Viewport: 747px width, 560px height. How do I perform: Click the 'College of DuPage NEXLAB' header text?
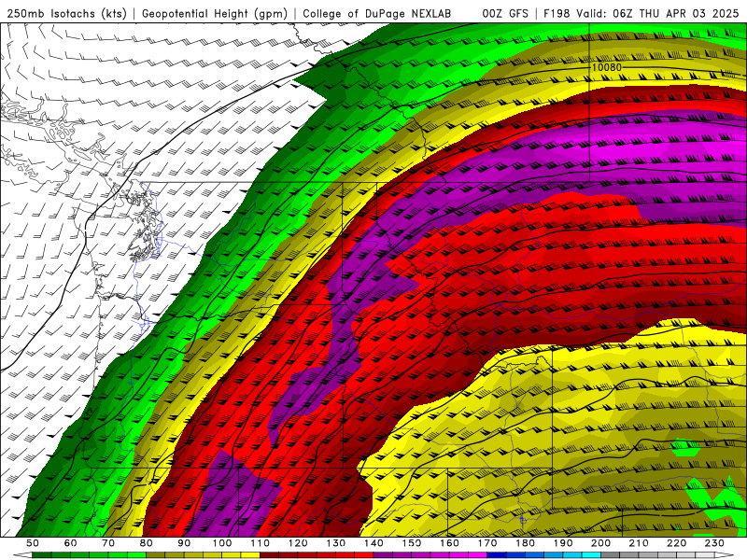(x=377, y=13)
